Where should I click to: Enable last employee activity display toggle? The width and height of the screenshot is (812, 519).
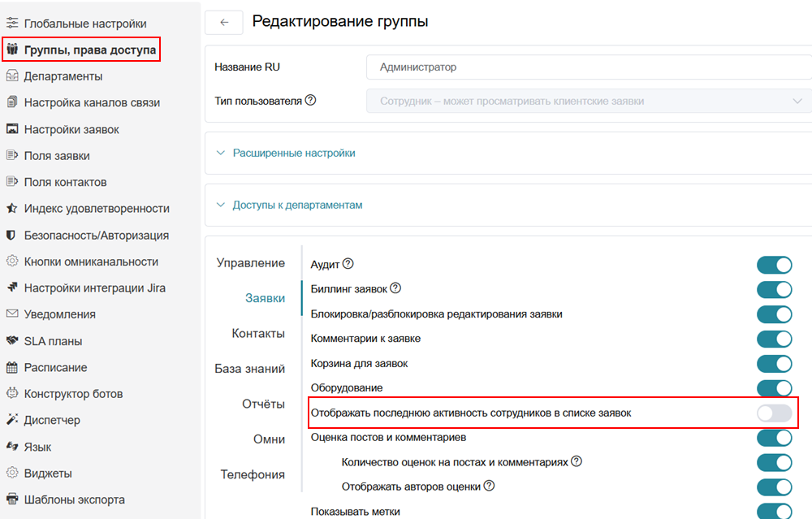point(774,413)
